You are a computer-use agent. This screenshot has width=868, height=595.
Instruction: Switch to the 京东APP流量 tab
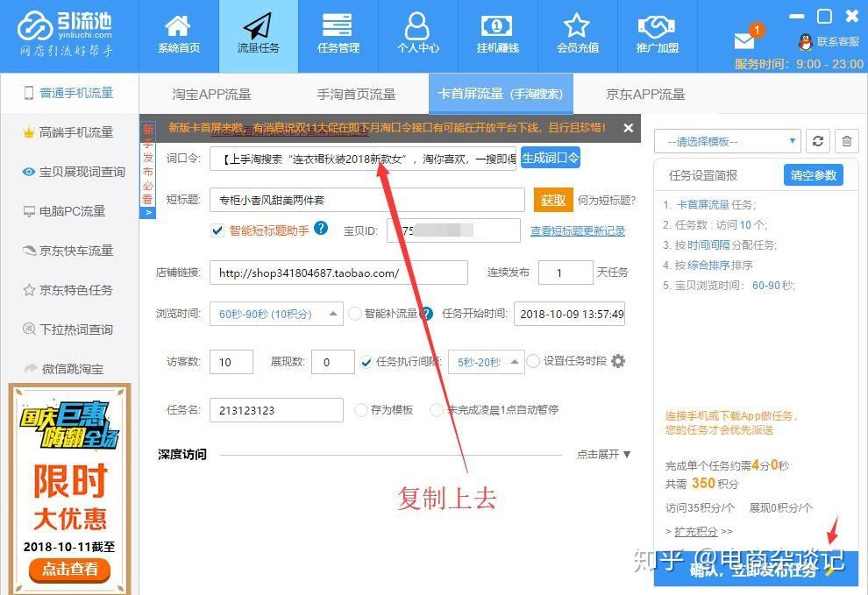(645, 93)
